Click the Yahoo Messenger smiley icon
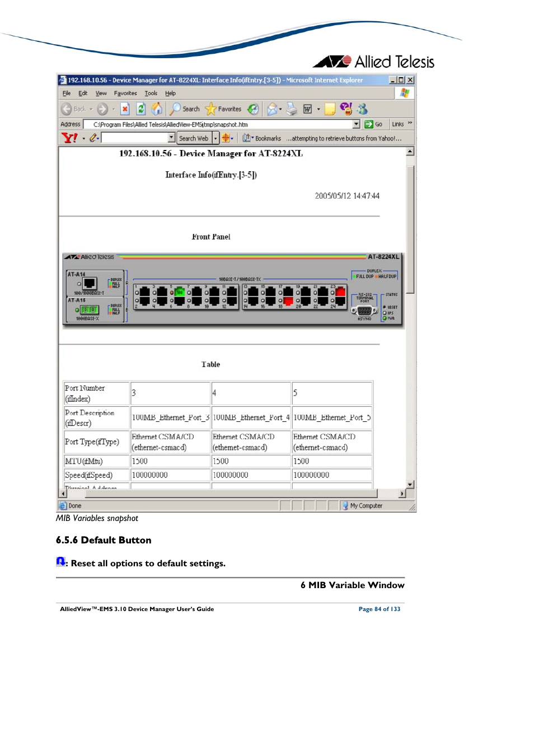The height and width of the screenshot is (756, 534). tap(346, 109)
